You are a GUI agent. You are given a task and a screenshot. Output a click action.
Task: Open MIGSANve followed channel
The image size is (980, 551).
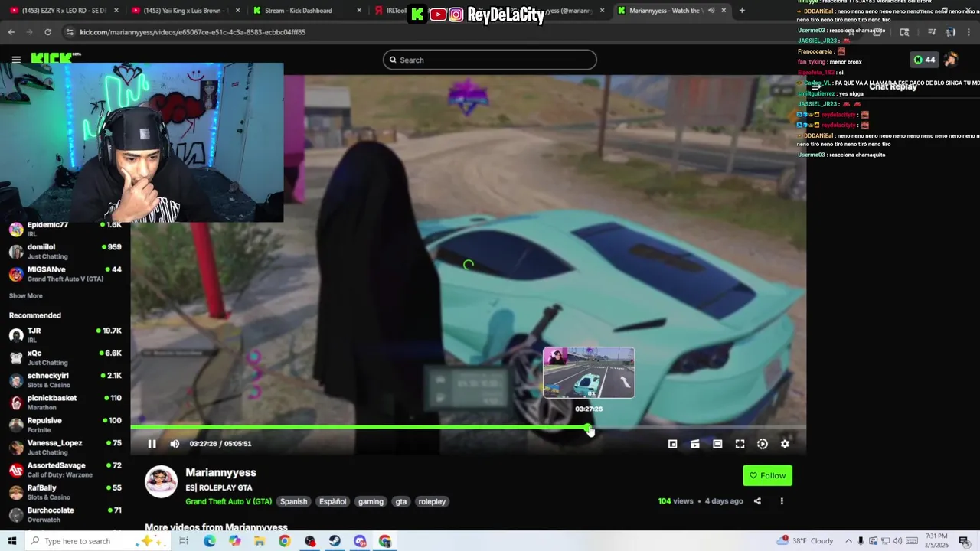tap(65, 273)
